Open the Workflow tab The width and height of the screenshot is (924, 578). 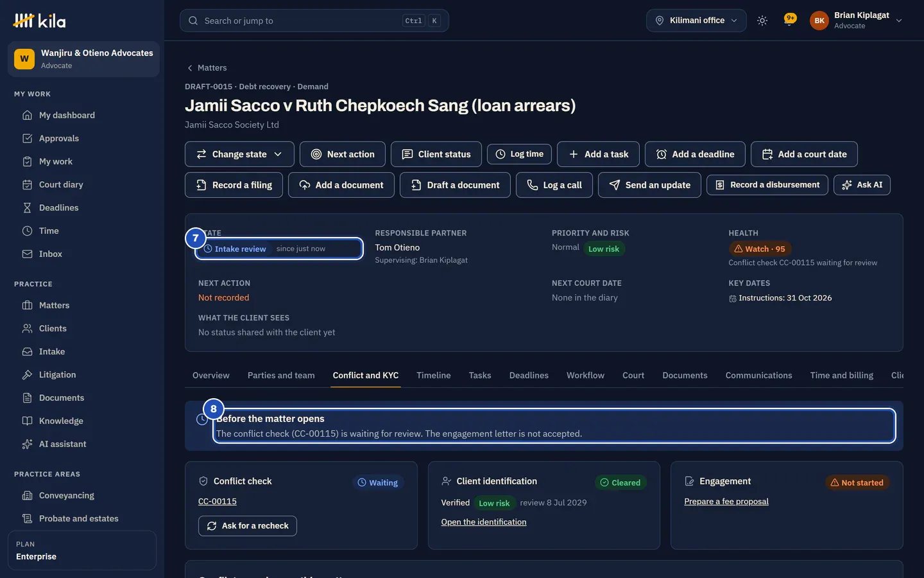coord(585,376)
